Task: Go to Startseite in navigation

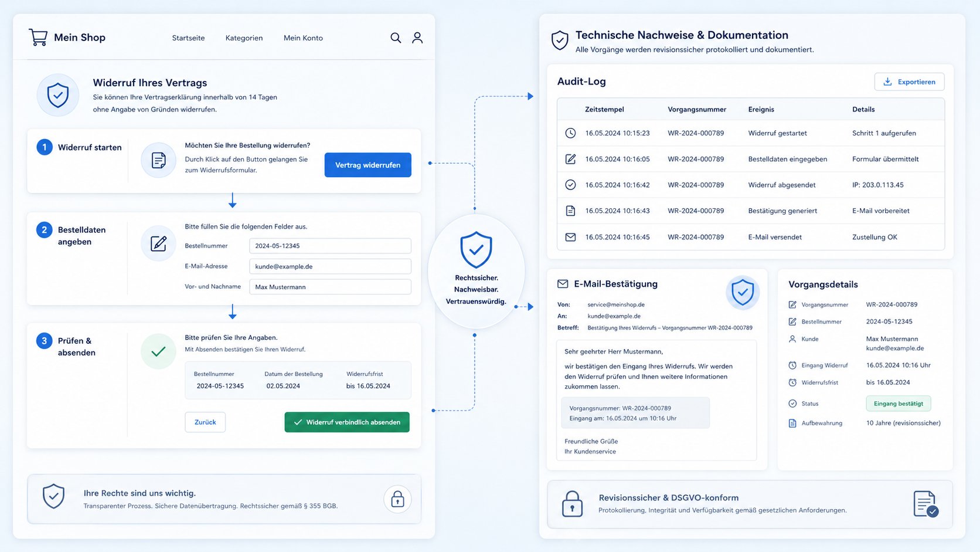Action: coord(188,38)
